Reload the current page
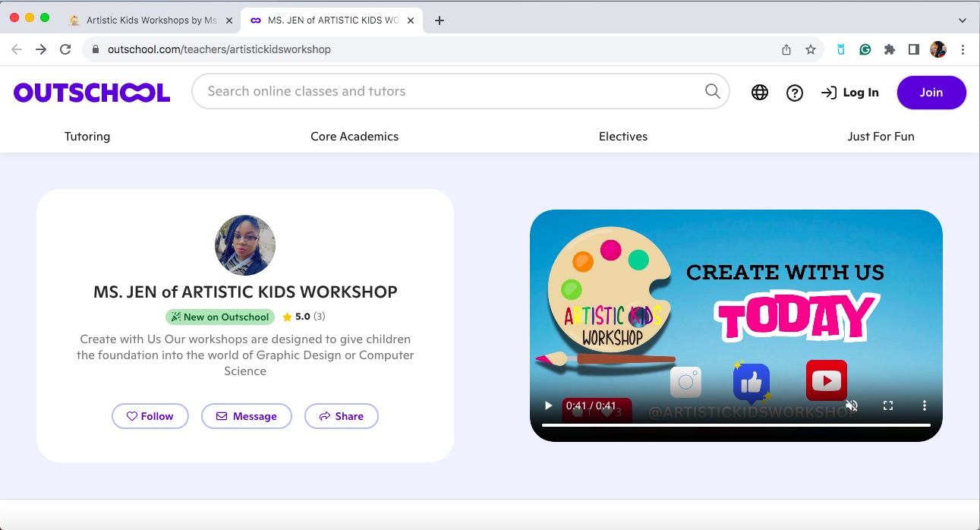Image resolution: width=980 pixels, height=530 pixels. point(65,49)
